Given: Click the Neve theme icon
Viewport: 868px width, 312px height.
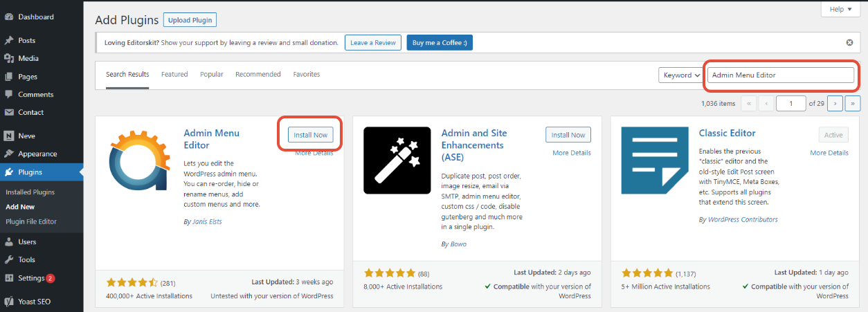Looking at the screenshot, I should tap(9, 136).
